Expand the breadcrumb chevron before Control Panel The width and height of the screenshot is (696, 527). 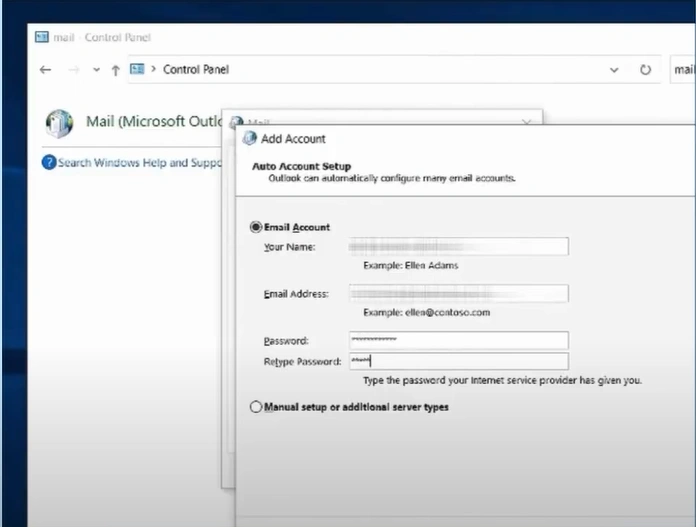point(154,69)
